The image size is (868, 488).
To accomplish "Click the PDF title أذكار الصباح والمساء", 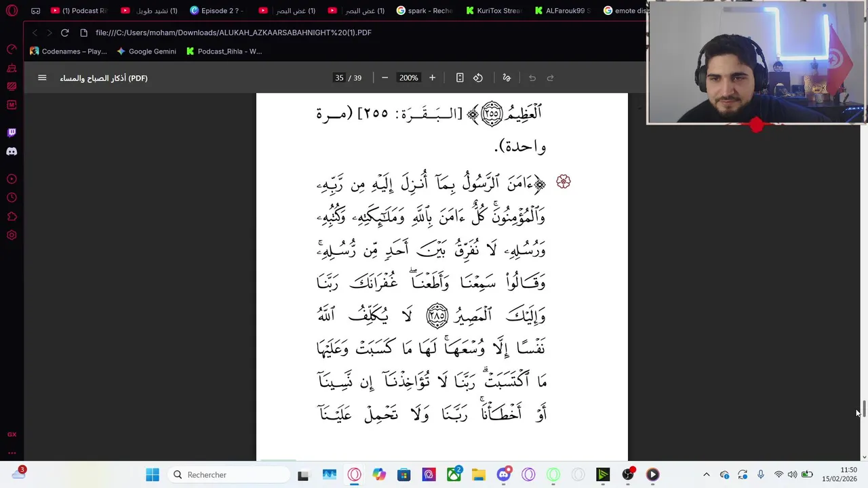I will [x=103, y=78].
